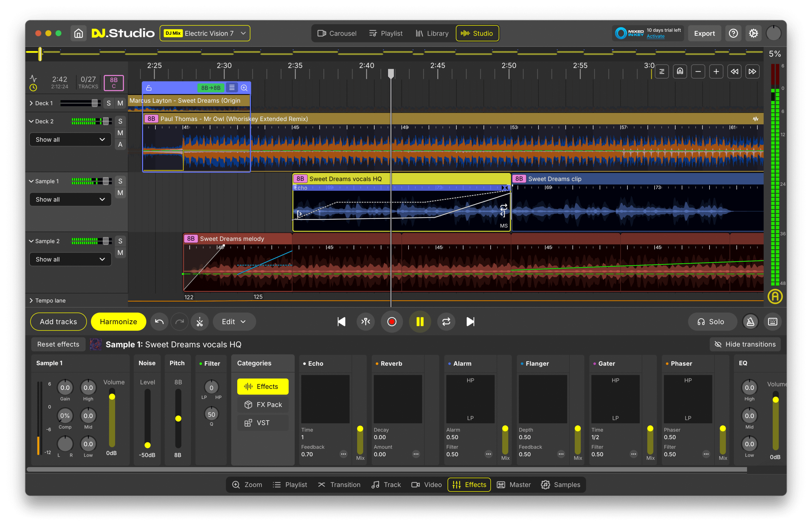Toggle the loop playback icon
The height and width of the screenshot is (526, 812).
(446, 322)
